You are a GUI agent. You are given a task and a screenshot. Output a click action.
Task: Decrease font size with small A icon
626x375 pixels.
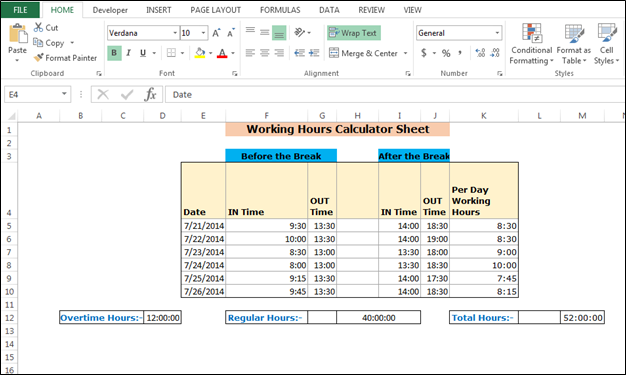pos(231,33)
